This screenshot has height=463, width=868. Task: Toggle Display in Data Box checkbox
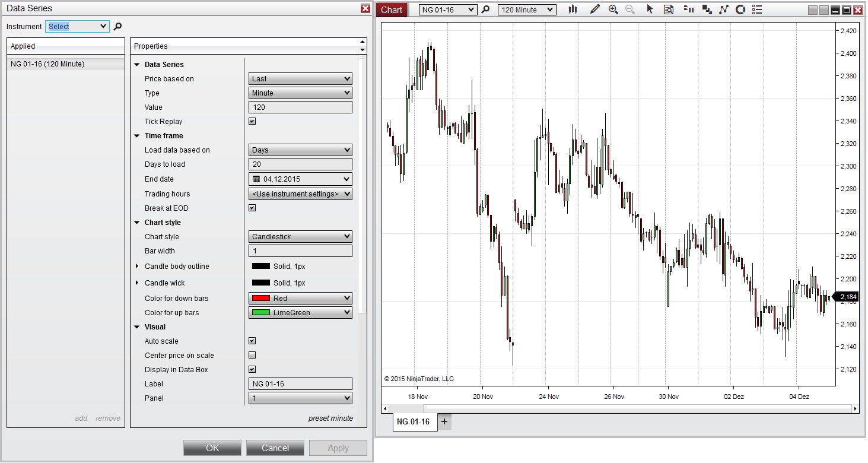(252, 370)
